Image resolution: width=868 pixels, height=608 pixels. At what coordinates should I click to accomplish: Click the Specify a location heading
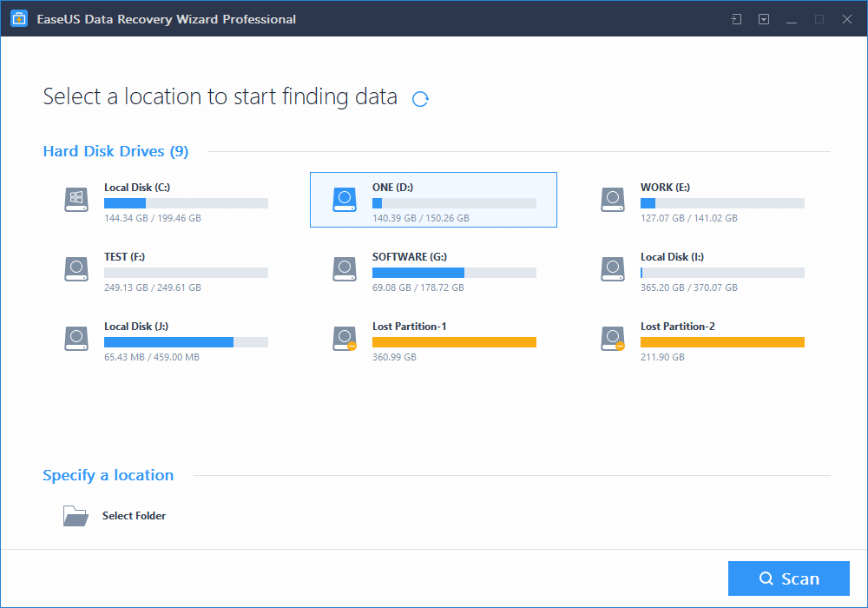pyautogui.click(x=108, y=475)
